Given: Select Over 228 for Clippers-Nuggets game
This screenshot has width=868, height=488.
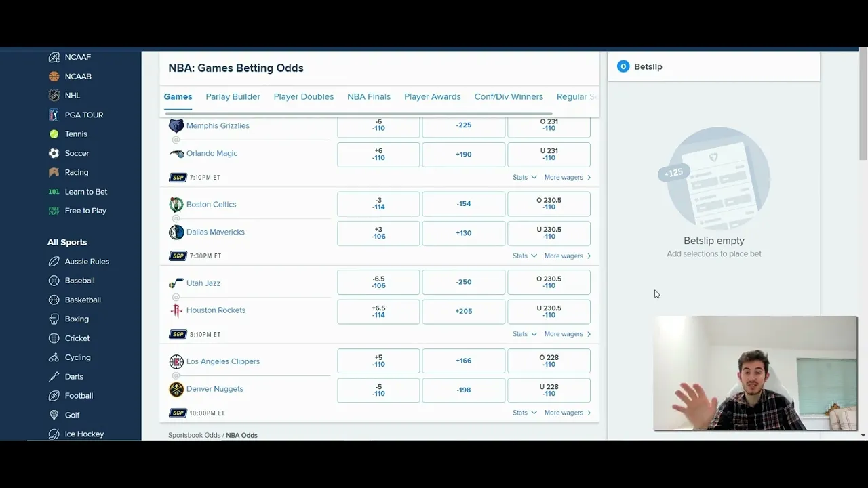Looking at the screenshot, I should tap(549, 361).
